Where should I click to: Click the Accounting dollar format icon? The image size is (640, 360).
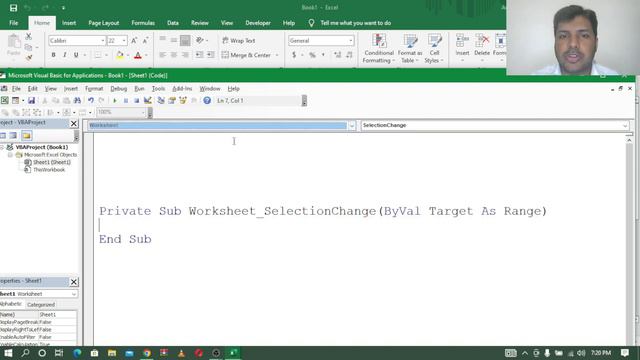coord(294,55)
